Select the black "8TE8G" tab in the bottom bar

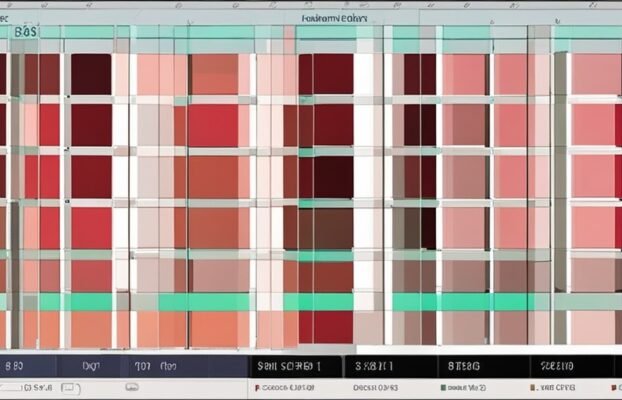point(484,366)
